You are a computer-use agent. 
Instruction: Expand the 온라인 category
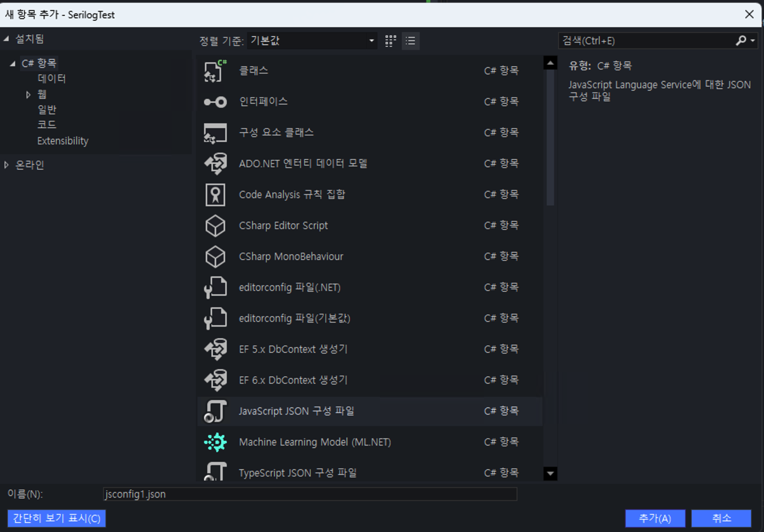(x=6, y=165)
